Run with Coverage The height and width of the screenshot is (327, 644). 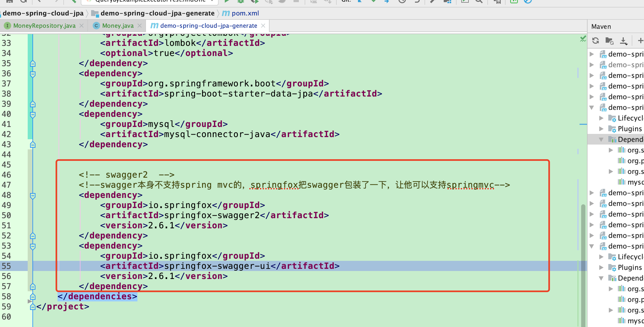255,1
